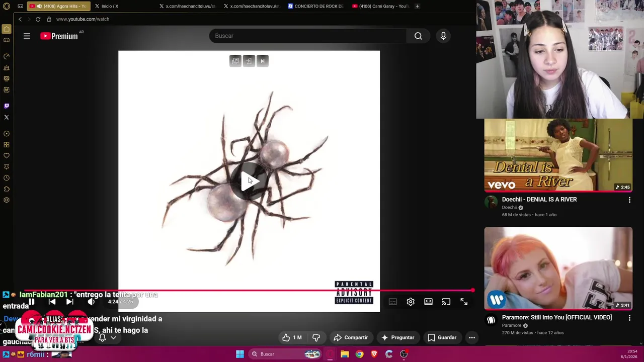Open pinboards pin icon in sidebar
This screenshot has width=644, height=362.
tap(7, 167)
